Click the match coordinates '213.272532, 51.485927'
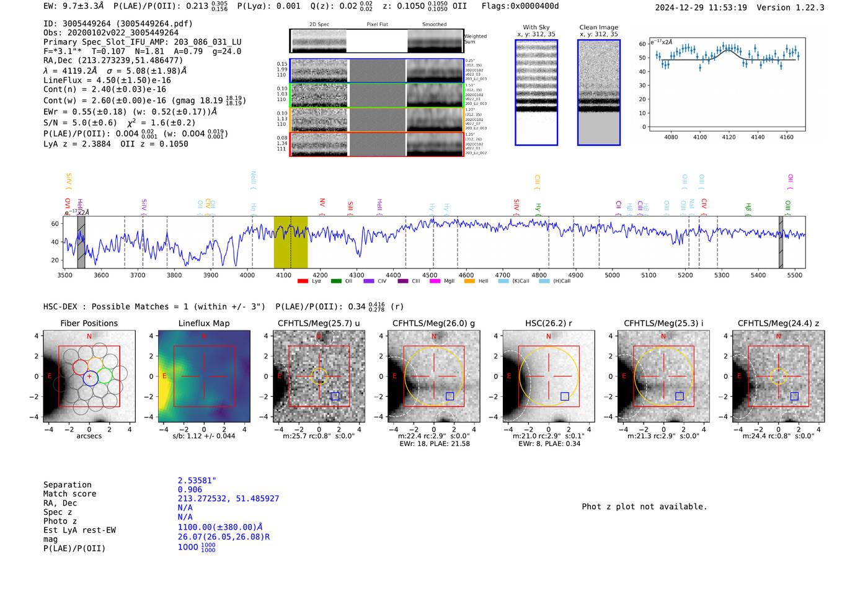The image size is (868, 591). [228, 499]
